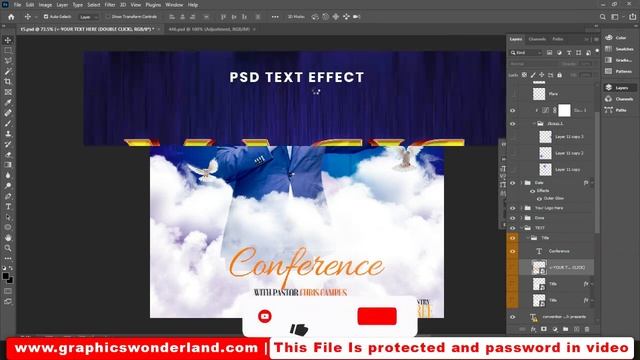Select the Horizontal Type tool
The height and width of the screenshot is (360, 640).
pyautogui.click(x=8, y=207)
